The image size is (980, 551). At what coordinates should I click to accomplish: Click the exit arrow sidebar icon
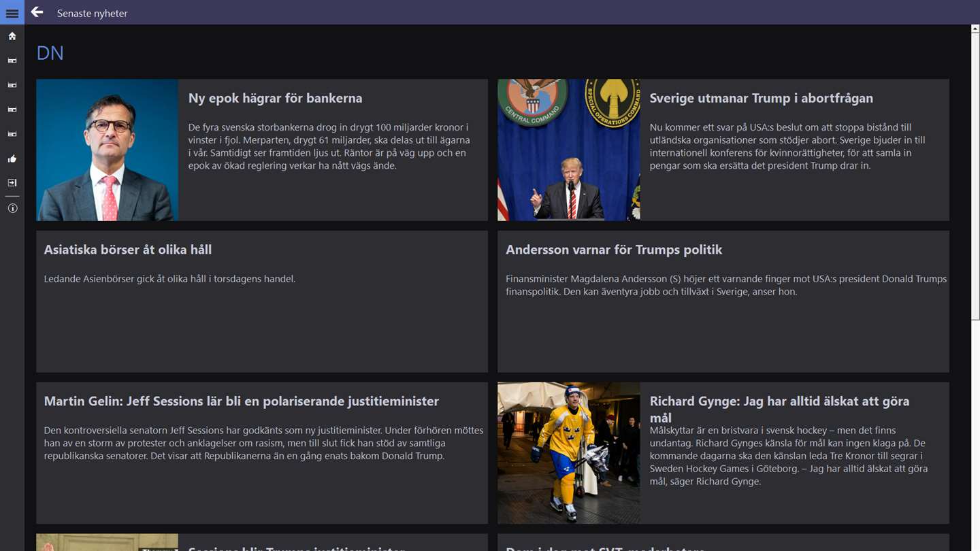[12, 183]
